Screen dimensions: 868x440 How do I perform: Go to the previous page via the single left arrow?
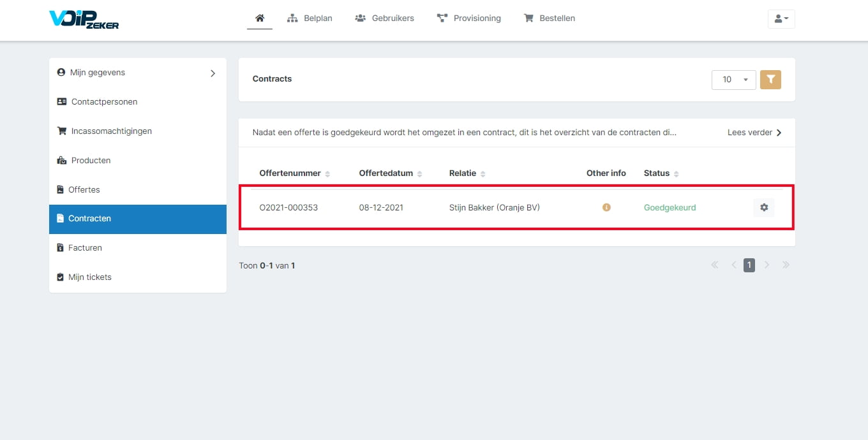(x=733, y=265)
